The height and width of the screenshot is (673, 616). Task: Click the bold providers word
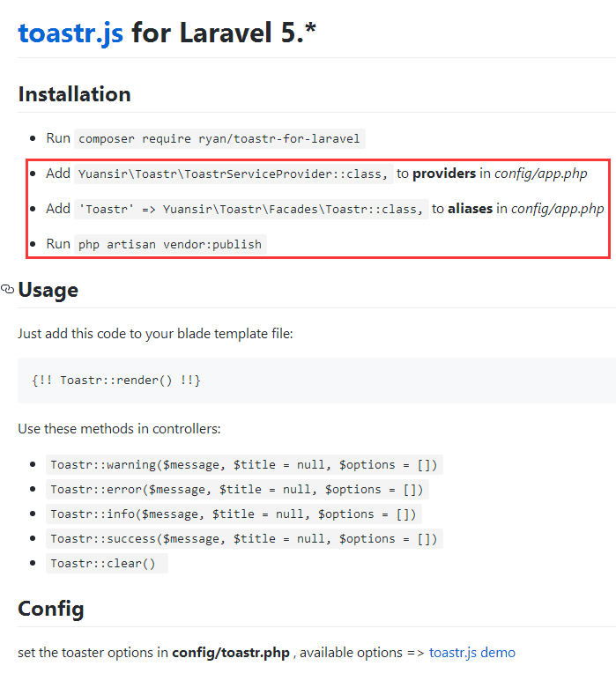[444, 174]
